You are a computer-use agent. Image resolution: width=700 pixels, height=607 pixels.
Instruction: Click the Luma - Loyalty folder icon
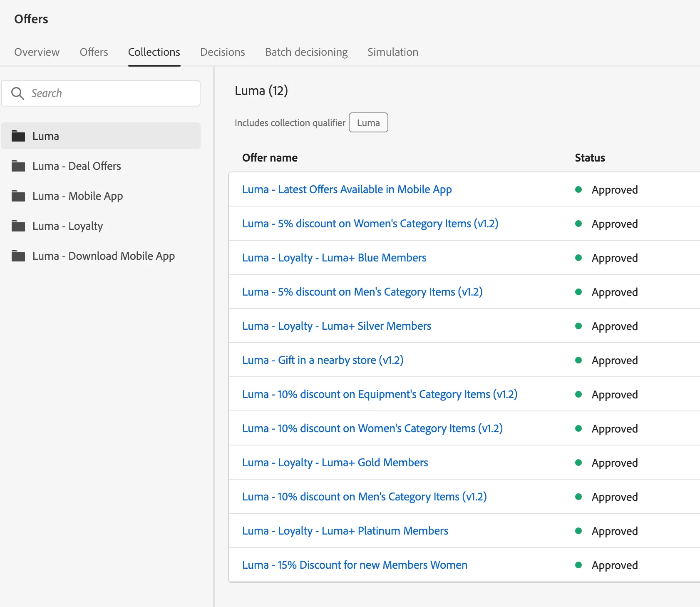[18, 226]
